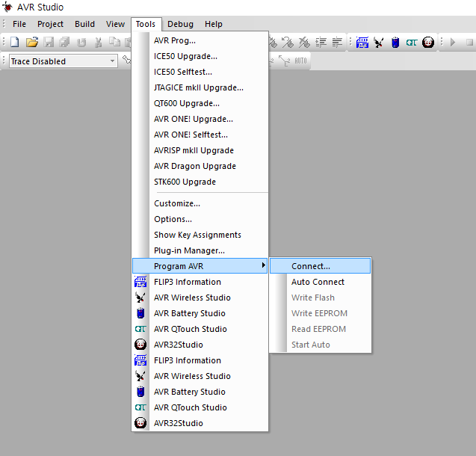The width and height of the screenshot is (476, 456).
Task: Click the AVR Studio ladybug title icon
Action: point(7,7)
